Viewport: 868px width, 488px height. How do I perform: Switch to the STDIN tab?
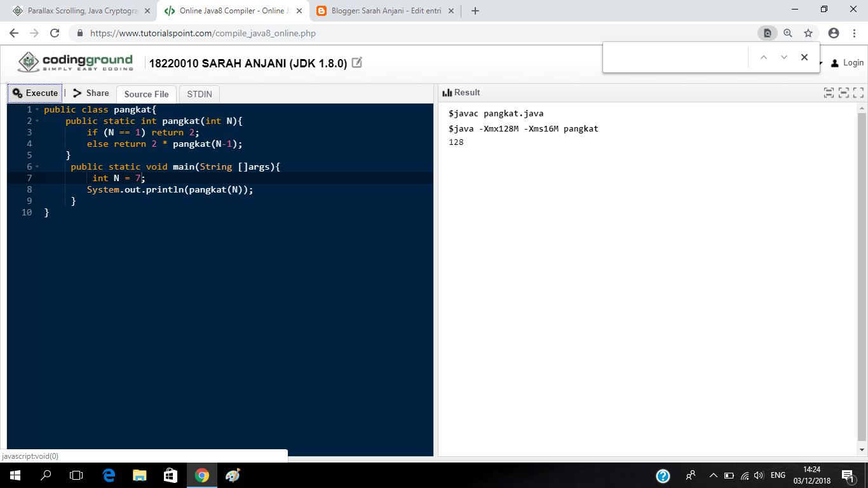coord(199,93)
